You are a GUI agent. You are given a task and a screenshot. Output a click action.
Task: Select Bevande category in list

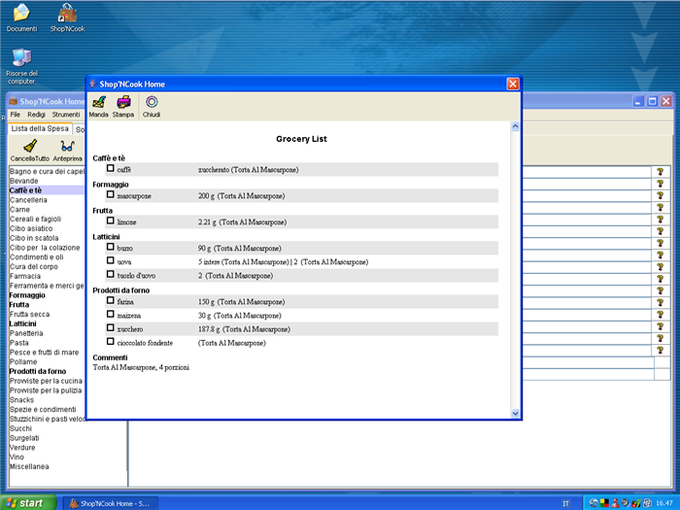coord(24,181)
